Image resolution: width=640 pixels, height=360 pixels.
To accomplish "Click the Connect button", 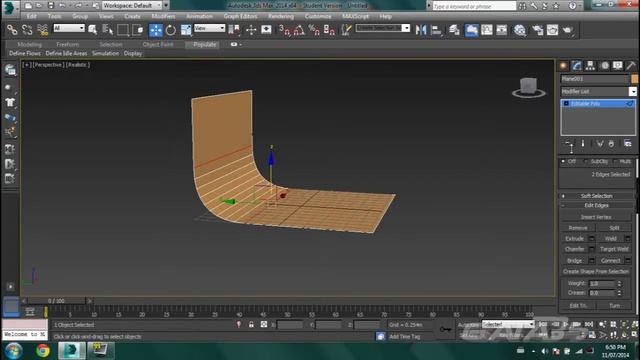I will (x=611, y=260).
